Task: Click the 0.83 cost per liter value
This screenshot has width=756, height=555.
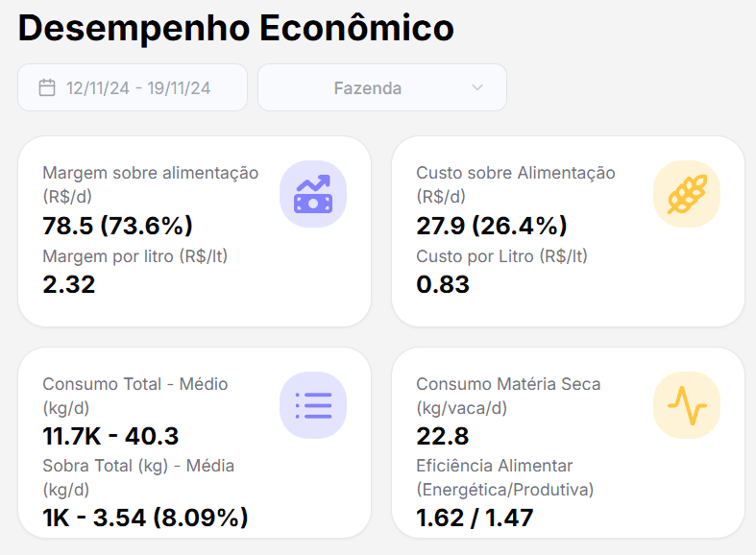Action: tap(442, 284)
